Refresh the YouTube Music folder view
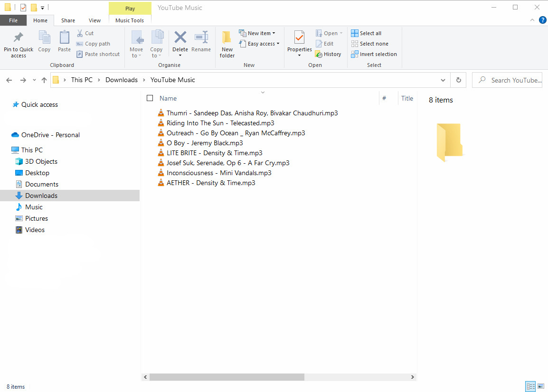Image resolution: width=548 pixels, height=392 pixels. point(459,80)
